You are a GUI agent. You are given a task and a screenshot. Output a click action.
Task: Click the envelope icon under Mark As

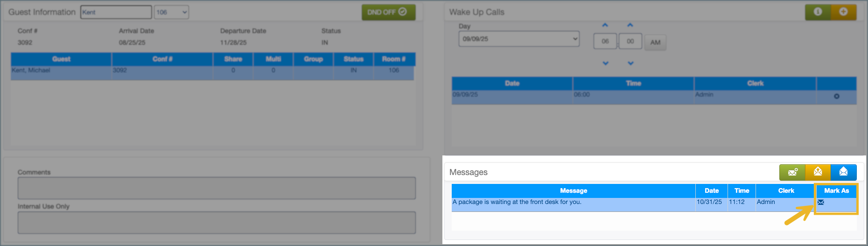coord(821,202)
